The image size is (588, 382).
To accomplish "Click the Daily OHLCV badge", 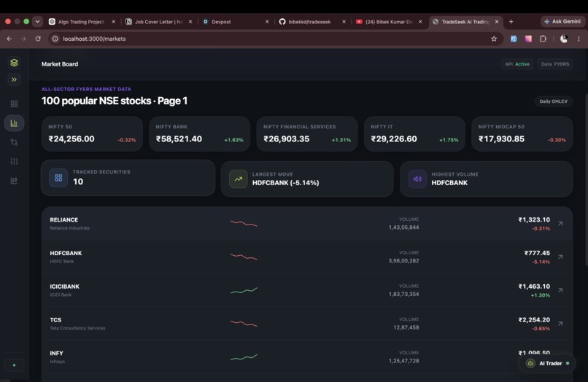I will pyautogui.click(x=553, y=101).
